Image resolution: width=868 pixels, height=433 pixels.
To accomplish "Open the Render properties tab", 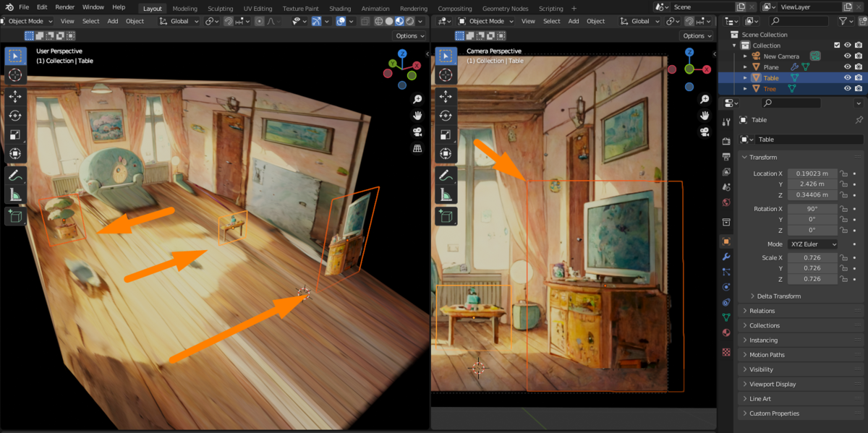I will click(x=726, y=140).
